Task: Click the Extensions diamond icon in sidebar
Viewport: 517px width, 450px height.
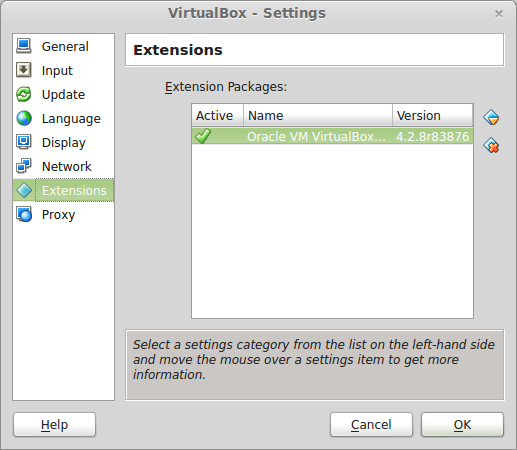Action: [24, 190]
